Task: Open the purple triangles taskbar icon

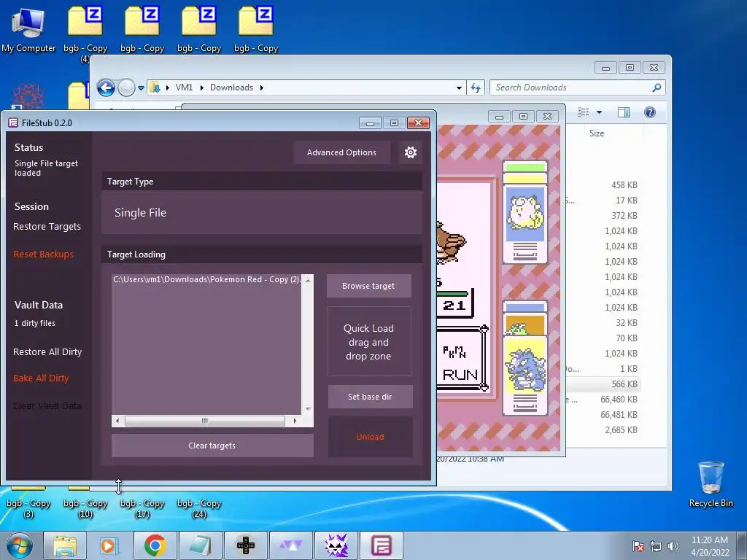Action: tap(290, 545)
